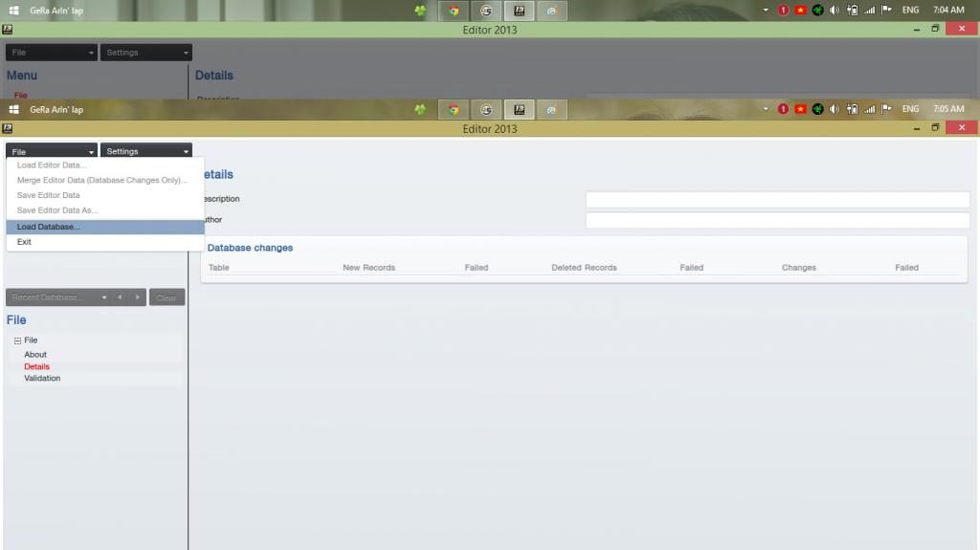Click the red flag with yellow star near 7:05 AM
980x550 pixels.
[x=800, y=109]
